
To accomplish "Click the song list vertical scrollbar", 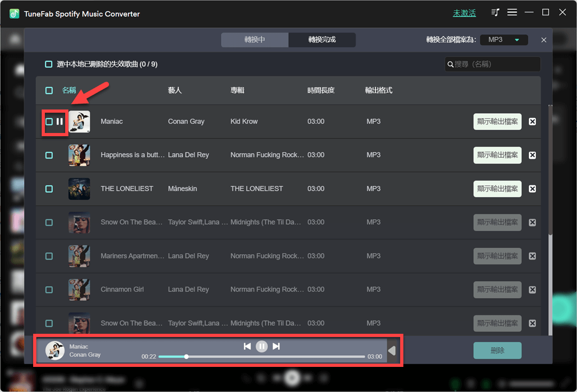I will point(550,170).
